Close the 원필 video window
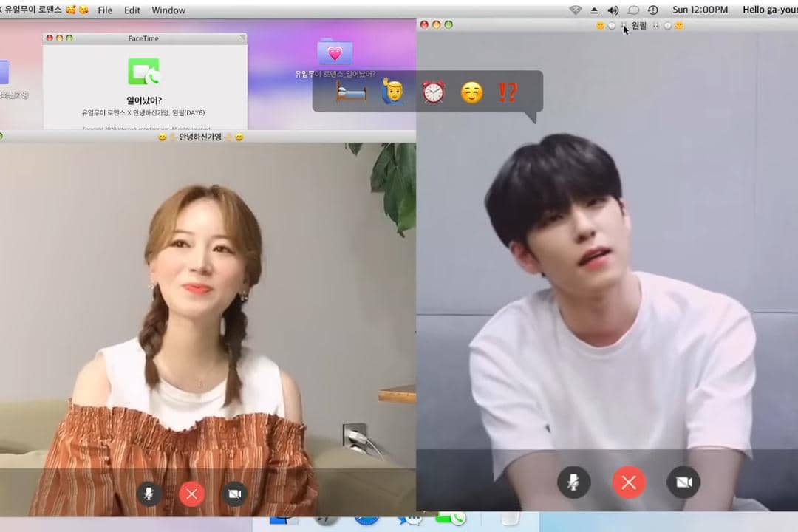Viewport: 798px width, 532px height. click(x=424, y=24)
